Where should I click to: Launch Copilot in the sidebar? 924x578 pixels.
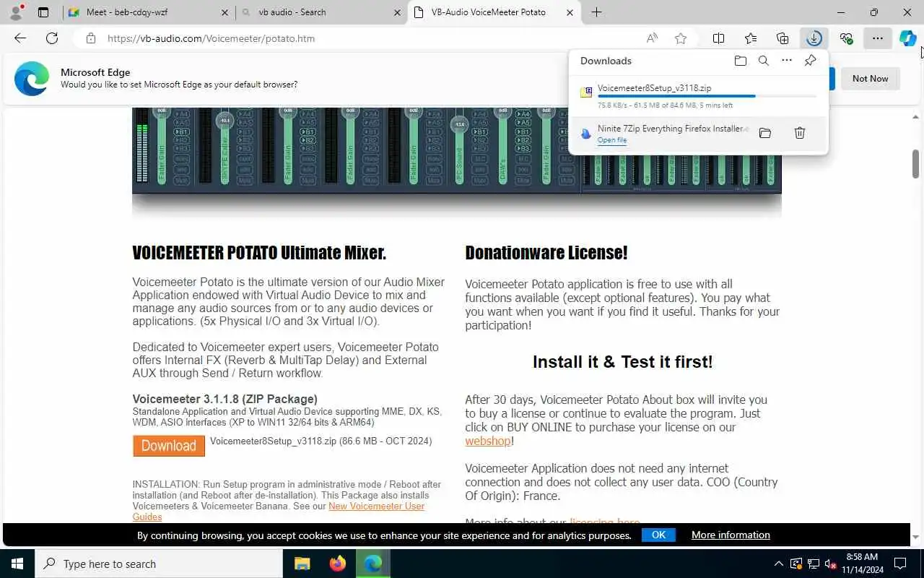tap(908, 38)
